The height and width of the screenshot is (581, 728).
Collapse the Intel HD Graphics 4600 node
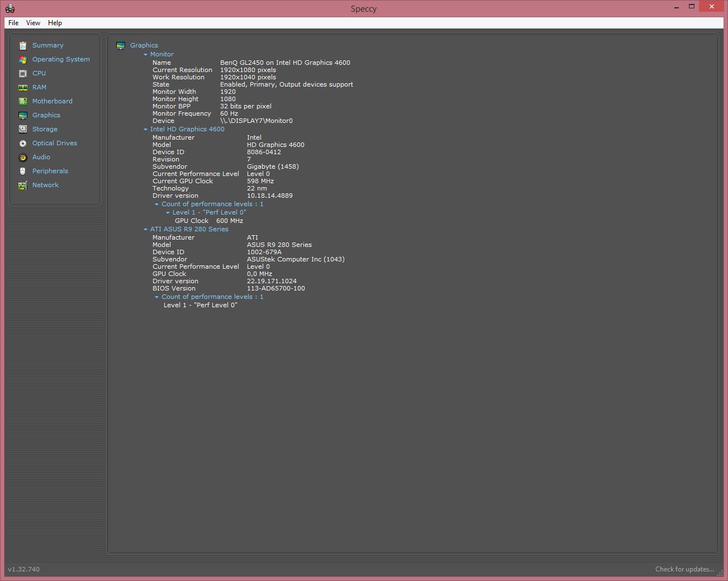[x=145, y=130]
